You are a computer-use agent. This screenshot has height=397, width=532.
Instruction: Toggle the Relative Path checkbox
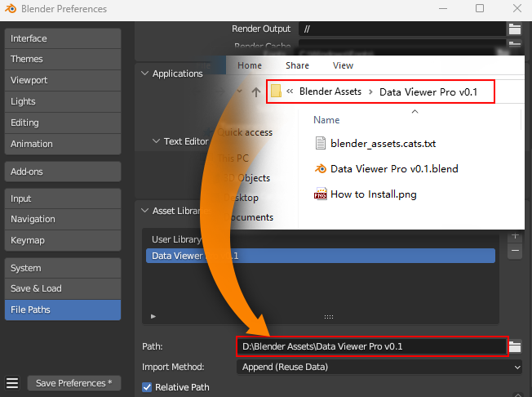click(x=147, y=387)
